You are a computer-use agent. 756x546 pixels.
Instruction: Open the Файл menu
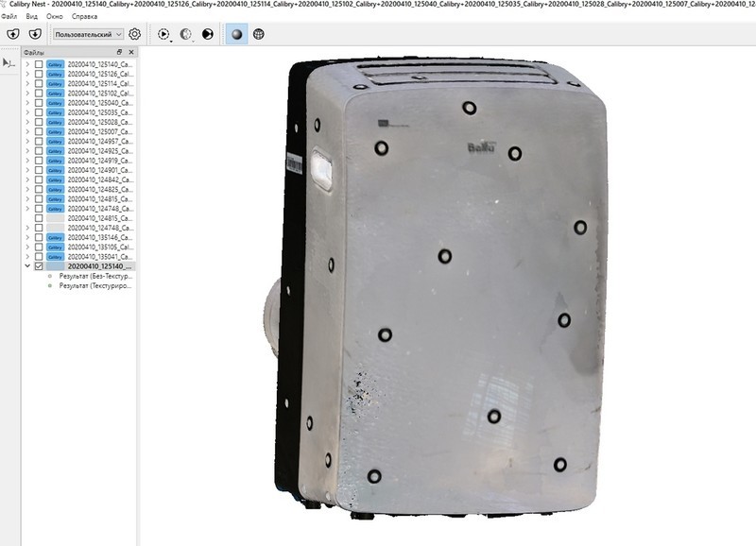(9, 16)
